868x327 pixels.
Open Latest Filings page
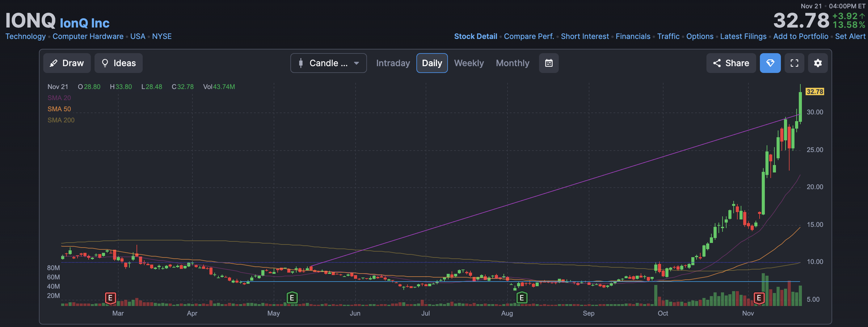[743, 36]
